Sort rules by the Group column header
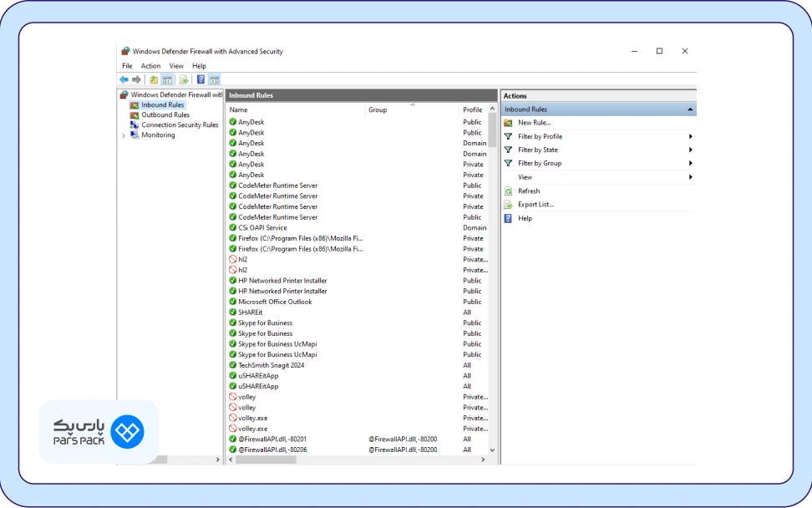 pos(378,110)
